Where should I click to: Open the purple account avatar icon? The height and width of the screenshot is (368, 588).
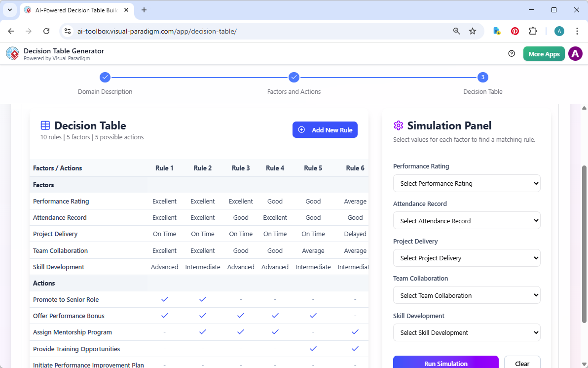pos(575,53)
